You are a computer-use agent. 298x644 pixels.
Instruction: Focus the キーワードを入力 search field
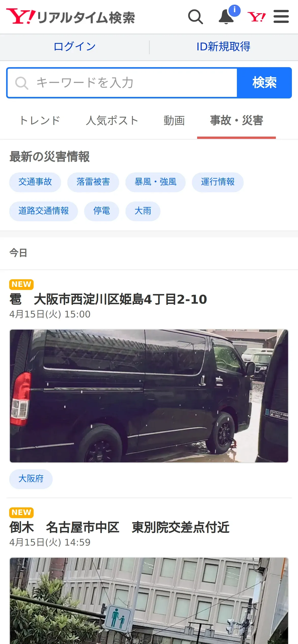(x=122, y=83)
